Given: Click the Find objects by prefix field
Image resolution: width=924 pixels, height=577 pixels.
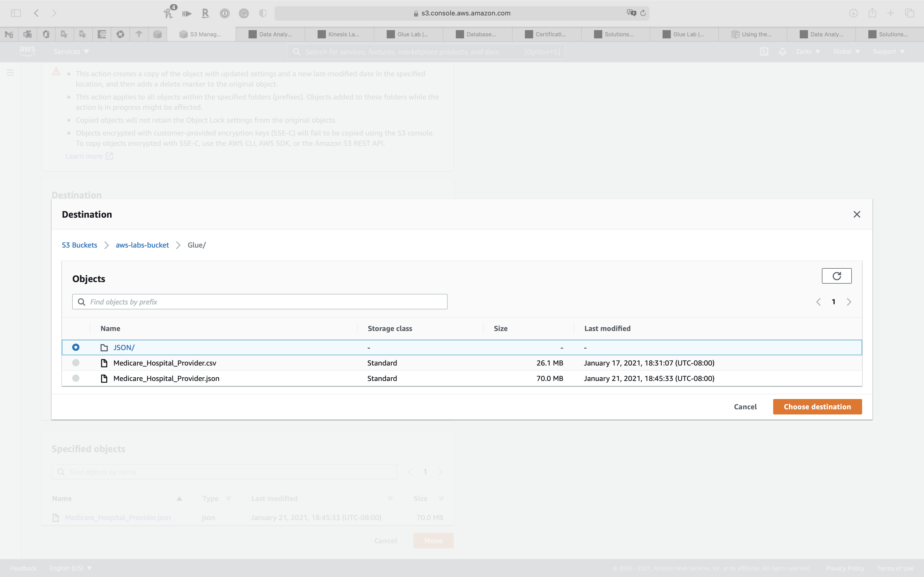Looking at the screenshot, I should (x=260, y=302).
